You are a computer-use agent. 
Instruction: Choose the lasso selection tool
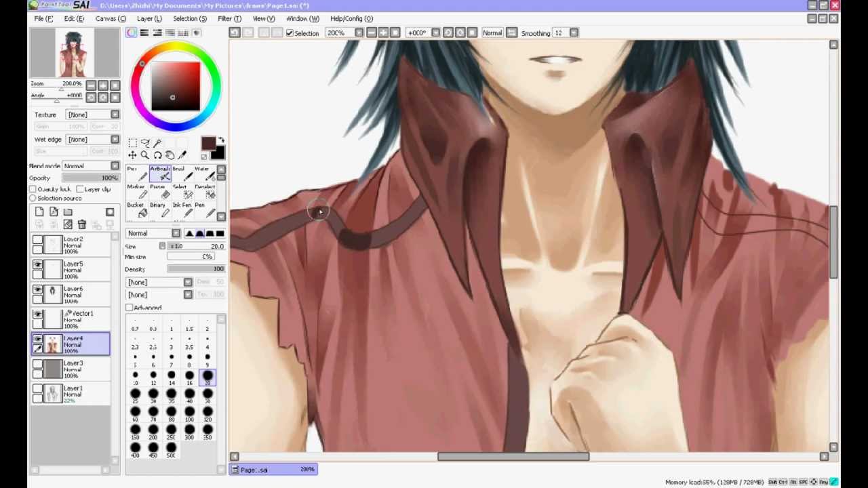145,142
